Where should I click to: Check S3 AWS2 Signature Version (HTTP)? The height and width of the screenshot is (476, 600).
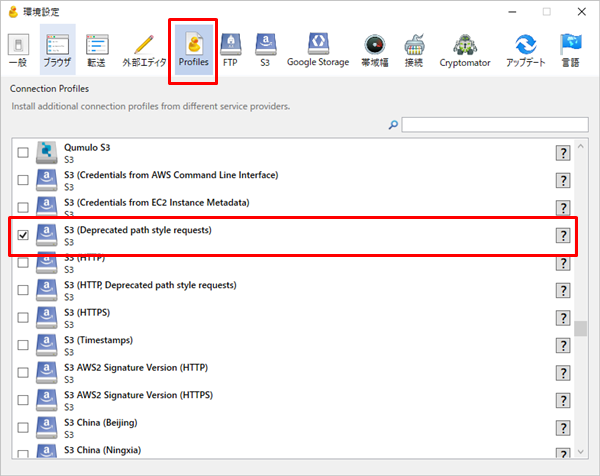click(x=23, y=373)
